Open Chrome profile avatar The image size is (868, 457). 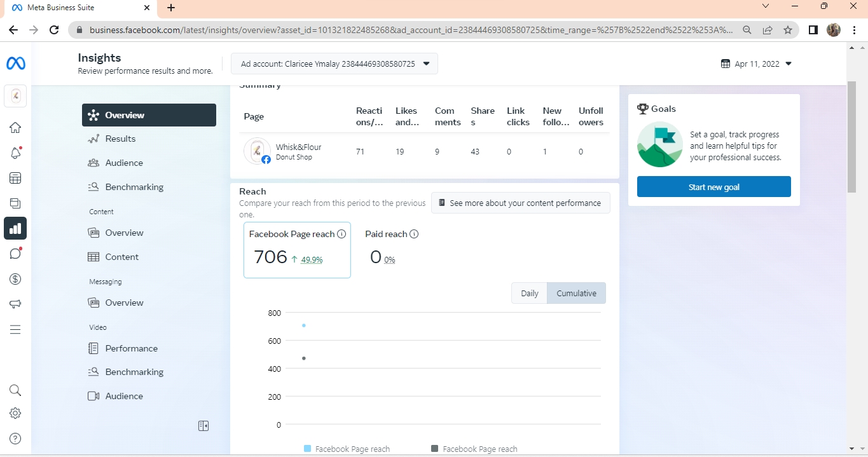tap(834, 30)
